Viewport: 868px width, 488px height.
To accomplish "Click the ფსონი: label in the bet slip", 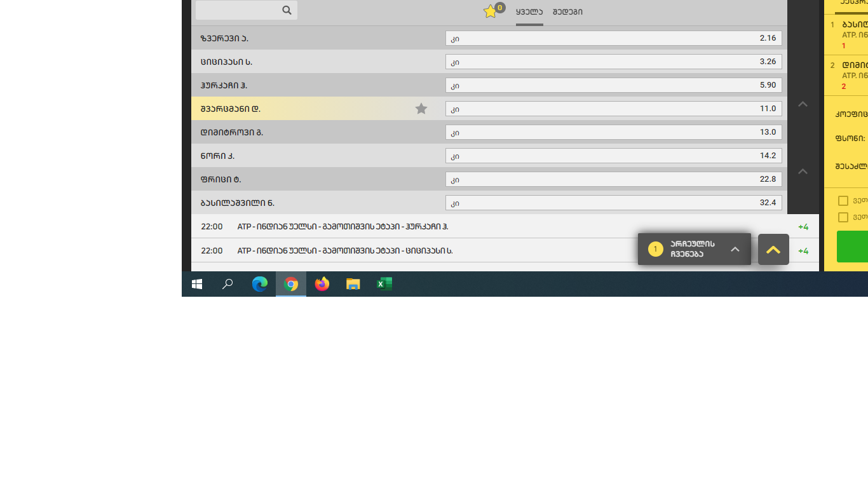I will pos(850,139).
